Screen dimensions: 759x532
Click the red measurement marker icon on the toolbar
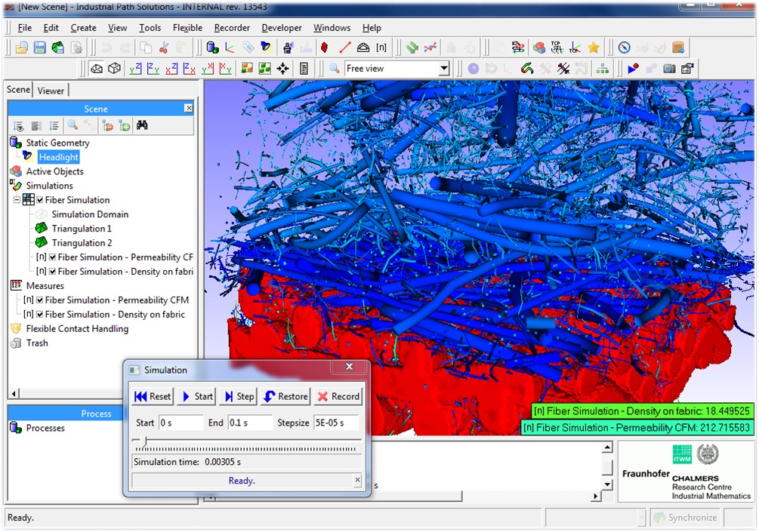pyautogui.click(x=324, y=47)
